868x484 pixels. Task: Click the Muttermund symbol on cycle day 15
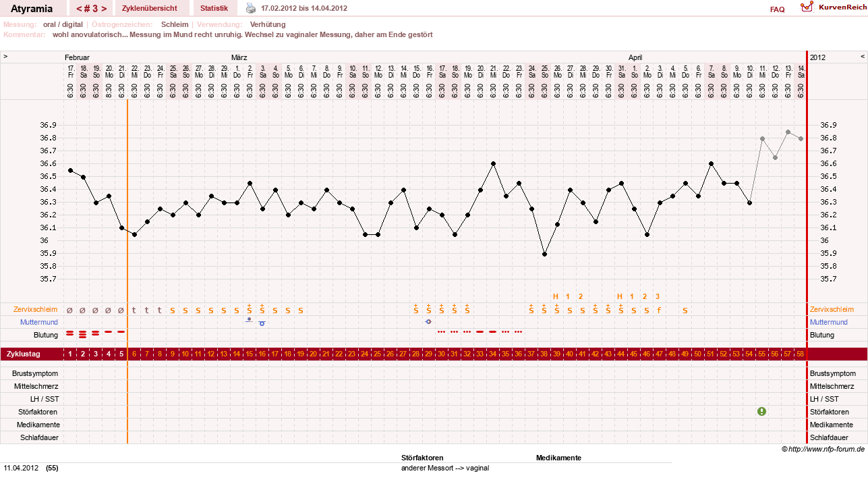click(250, 320)
